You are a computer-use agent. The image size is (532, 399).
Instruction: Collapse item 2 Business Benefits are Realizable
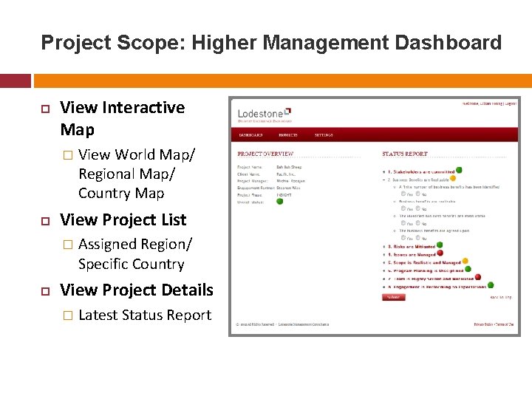[383, 180]
